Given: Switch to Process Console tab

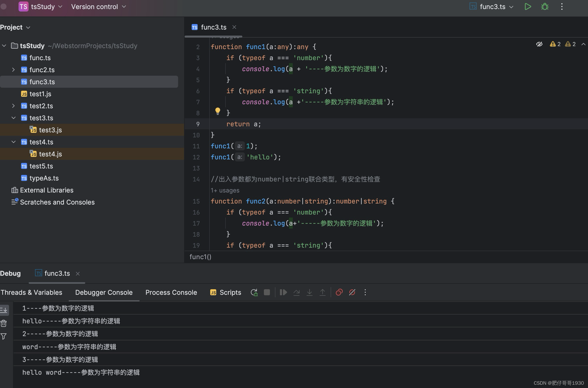Looking at the screenshot, I should [171, 293].
